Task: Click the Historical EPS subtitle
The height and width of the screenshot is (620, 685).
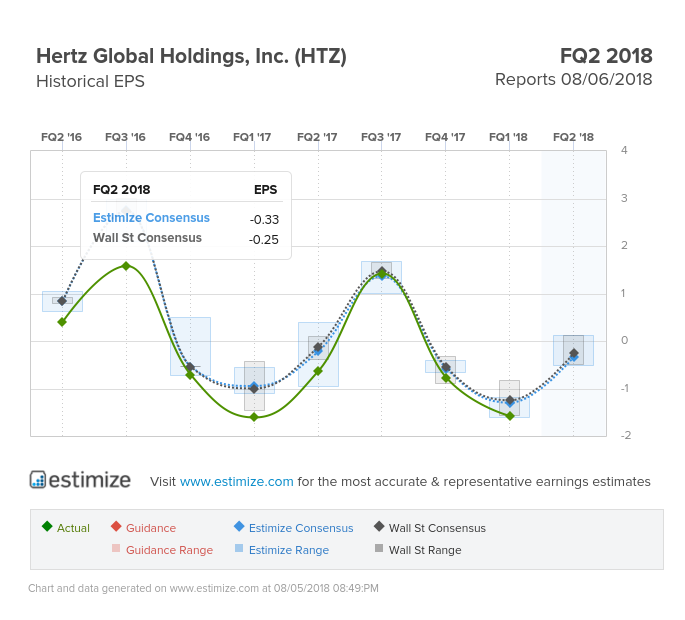Action: click(90, 82)
